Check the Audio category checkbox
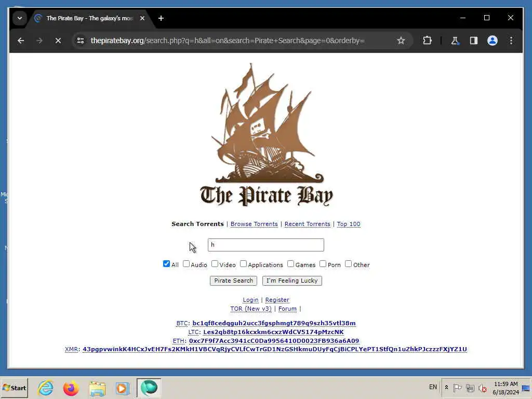 point(187,264)
